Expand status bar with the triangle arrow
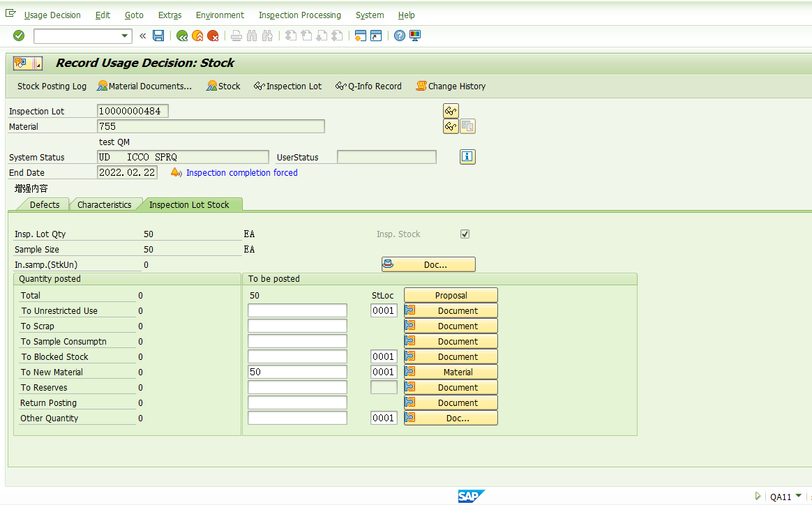The height and width of the screenshot is (505, 812). coord(758,496)
